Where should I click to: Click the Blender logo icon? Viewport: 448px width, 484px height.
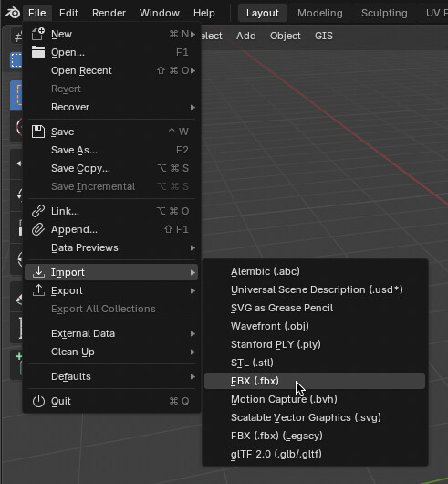point(13,13)
